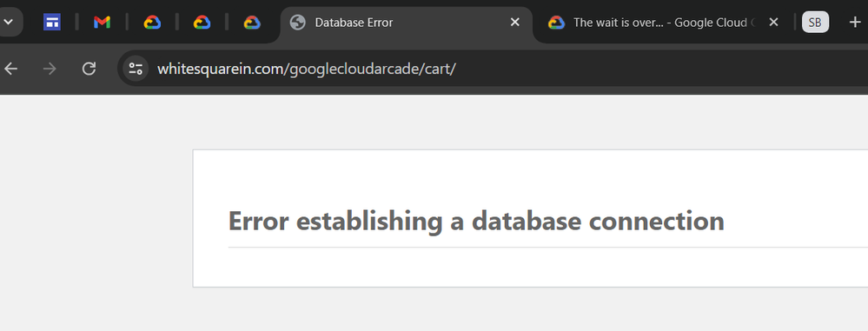Screen dimensions: 868x331
Task: Open the first Google Cloud pinned tab
Action: tap(152, 22)
